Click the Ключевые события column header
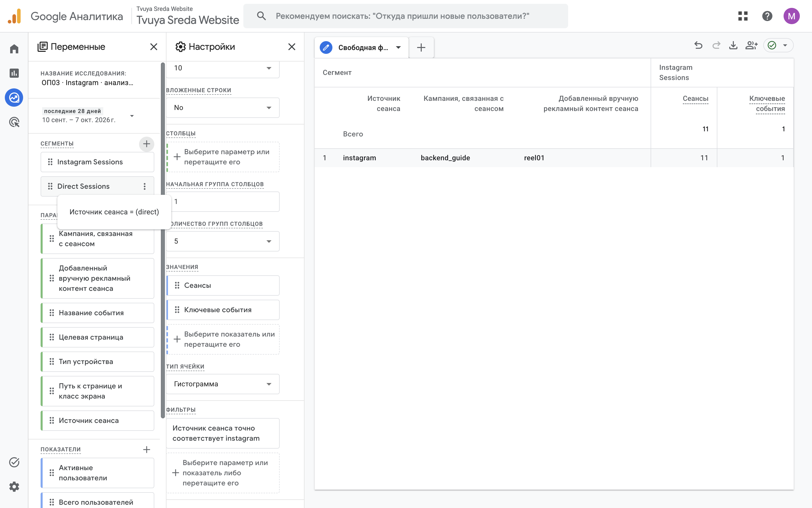 (767, 103)
